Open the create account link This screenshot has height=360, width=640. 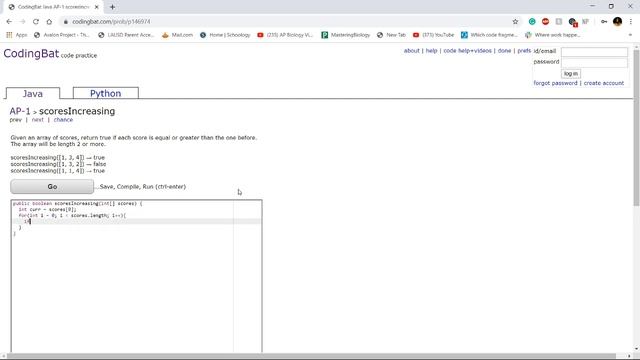pyautogui.click(x=604, y=83)
